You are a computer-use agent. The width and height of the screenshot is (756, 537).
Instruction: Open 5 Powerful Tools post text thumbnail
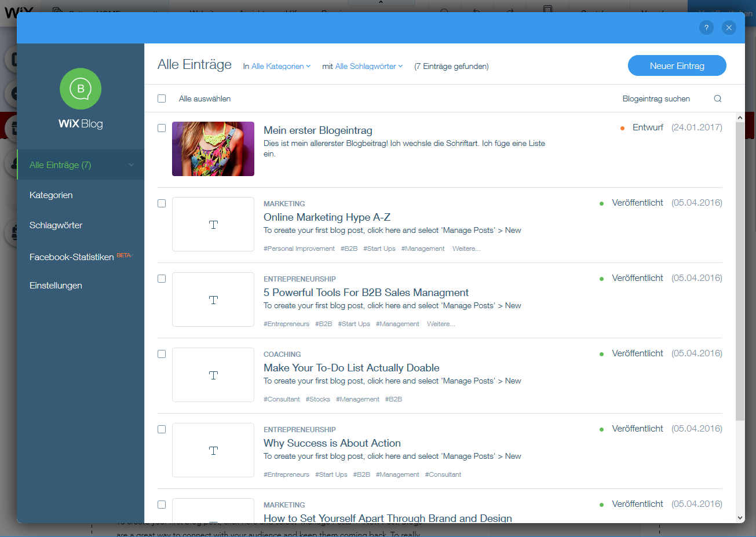pyautogui.click(x=213, y=299)
